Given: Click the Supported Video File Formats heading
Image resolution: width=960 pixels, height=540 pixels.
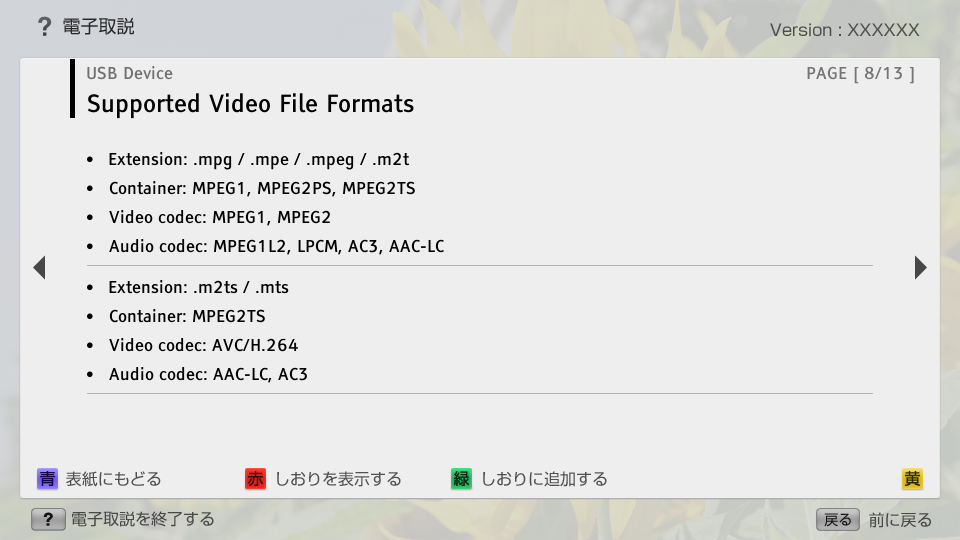Looking at the screenshot, I should 250,104.
